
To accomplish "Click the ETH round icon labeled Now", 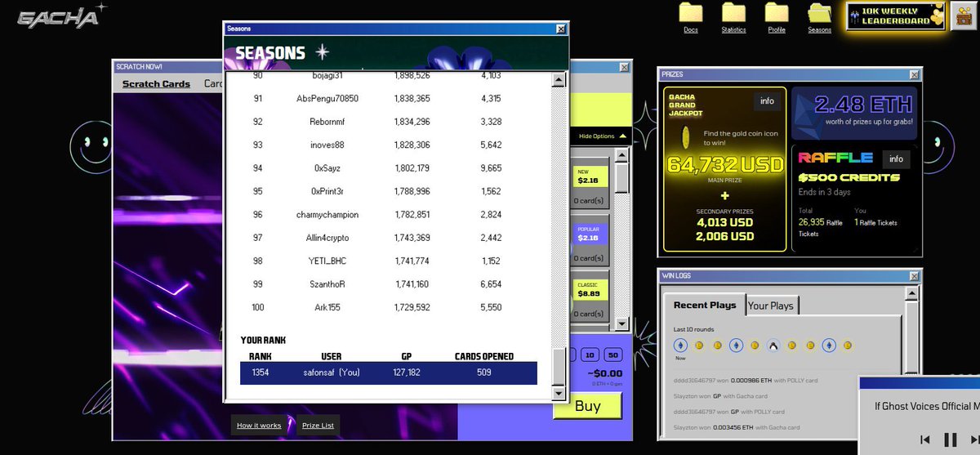I will pyautogui.click(x=681, y=346).
